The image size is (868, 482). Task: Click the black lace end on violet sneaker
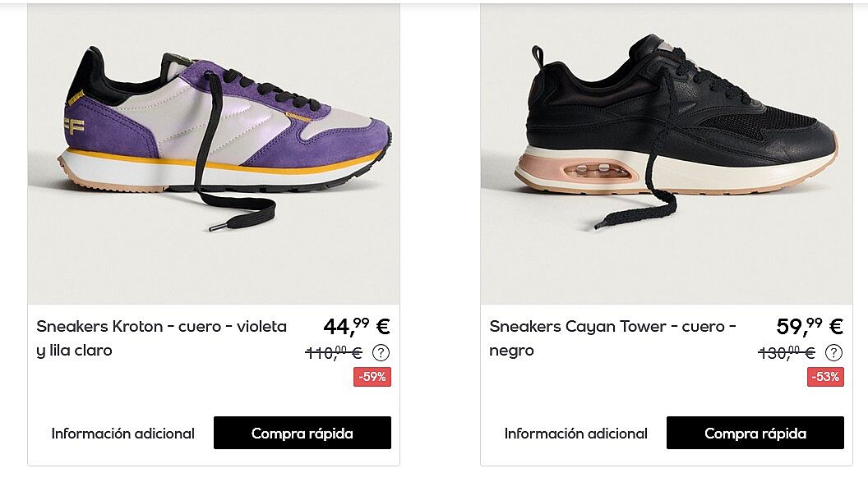(219, 227)
